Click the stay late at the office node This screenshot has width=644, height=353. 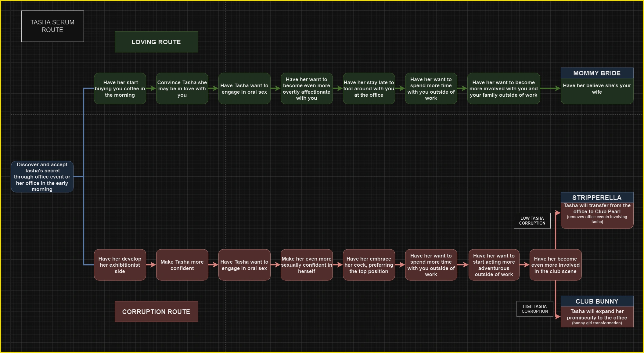click(x=369, y=88)
